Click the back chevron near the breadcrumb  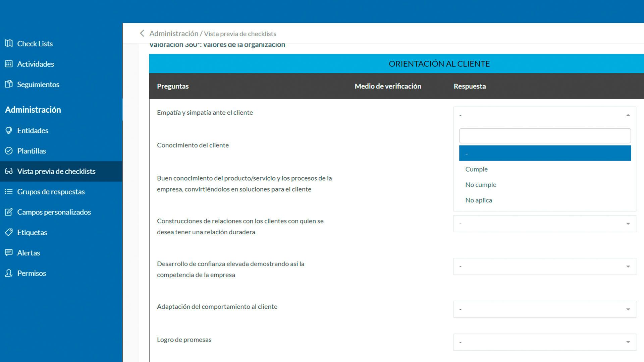pos(142,34)
